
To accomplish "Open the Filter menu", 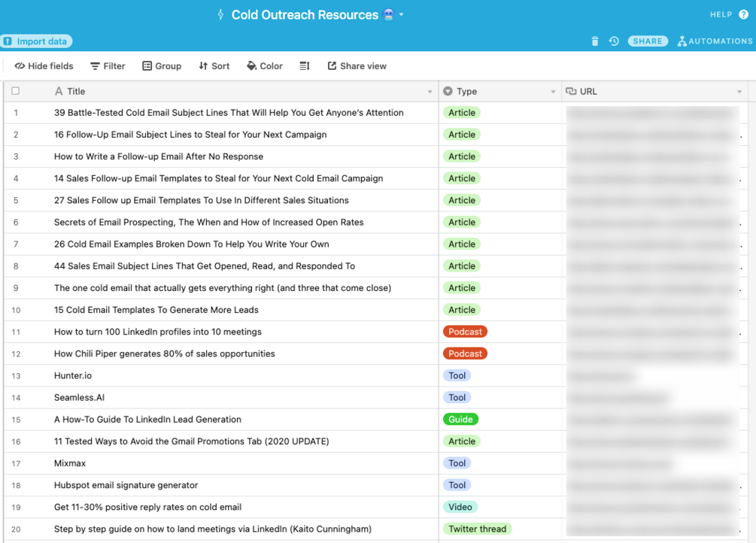I will (x=108, y=66).
